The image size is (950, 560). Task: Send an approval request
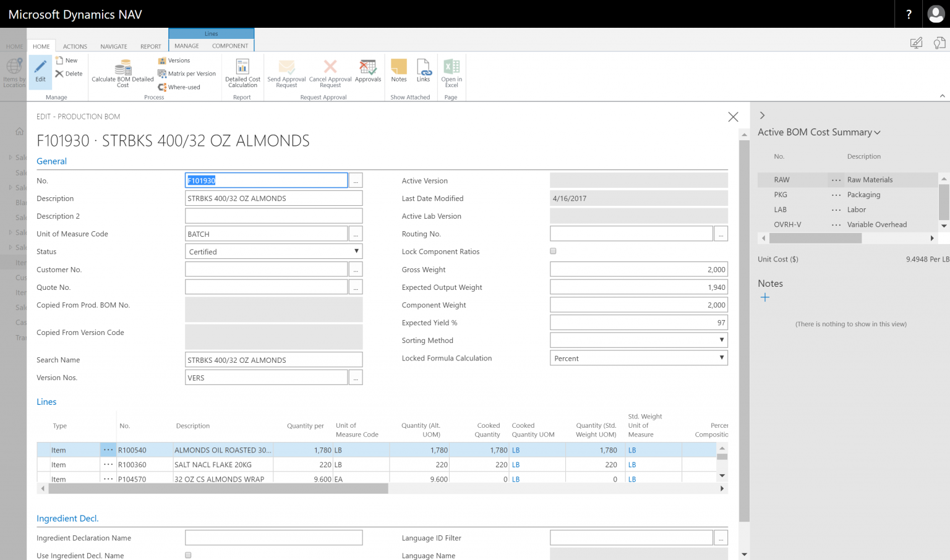286,71
